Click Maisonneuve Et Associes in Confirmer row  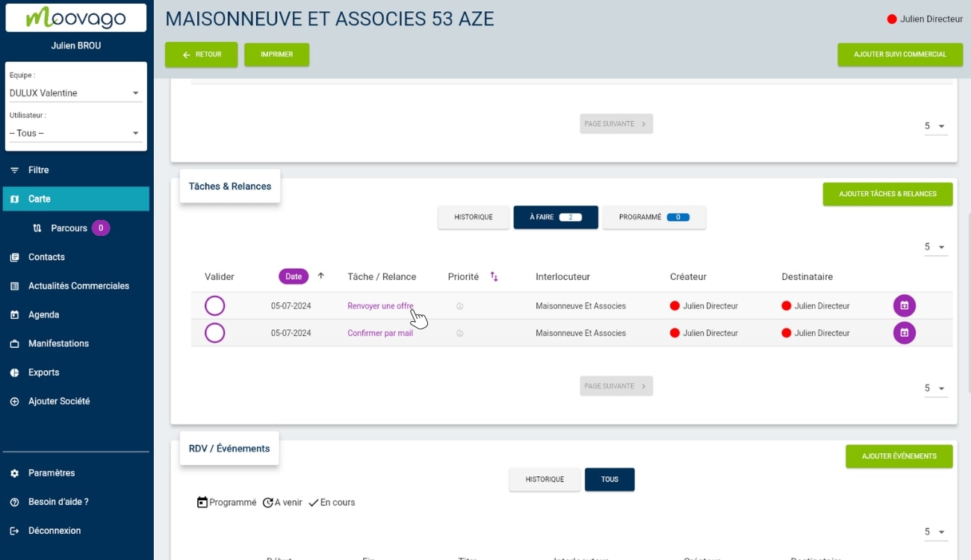pos(580,333)
